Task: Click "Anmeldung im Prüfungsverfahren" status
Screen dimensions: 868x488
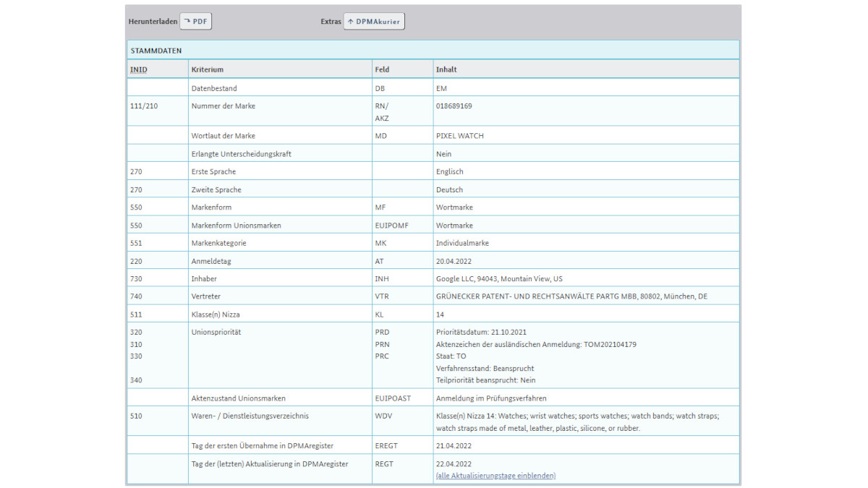Action: (x=491, y=398)
